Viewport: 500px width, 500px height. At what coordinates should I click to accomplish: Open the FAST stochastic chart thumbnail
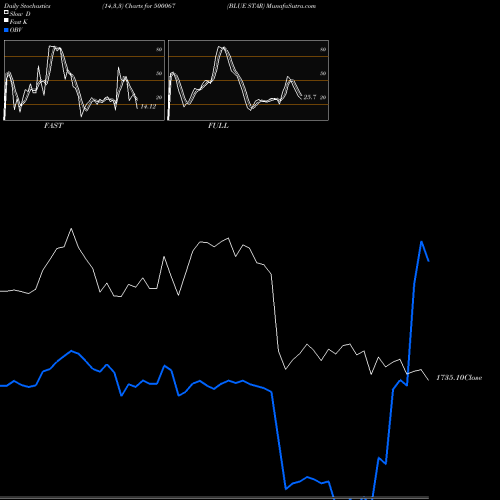(84, 80)
